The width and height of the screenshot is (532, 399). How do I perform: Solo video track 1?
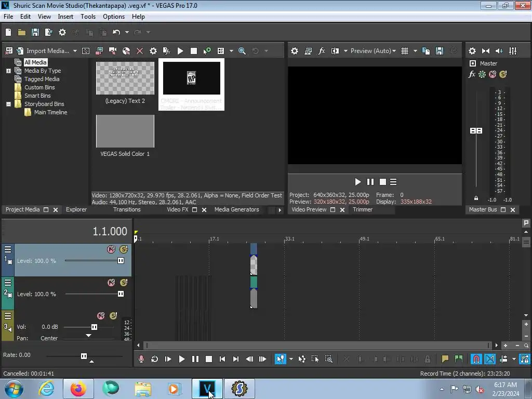click(124, 249)
